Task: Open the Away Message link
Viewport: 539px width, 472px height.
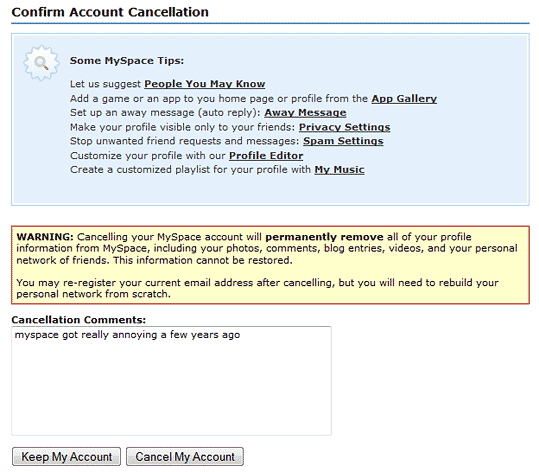Action: pos(305,113)
